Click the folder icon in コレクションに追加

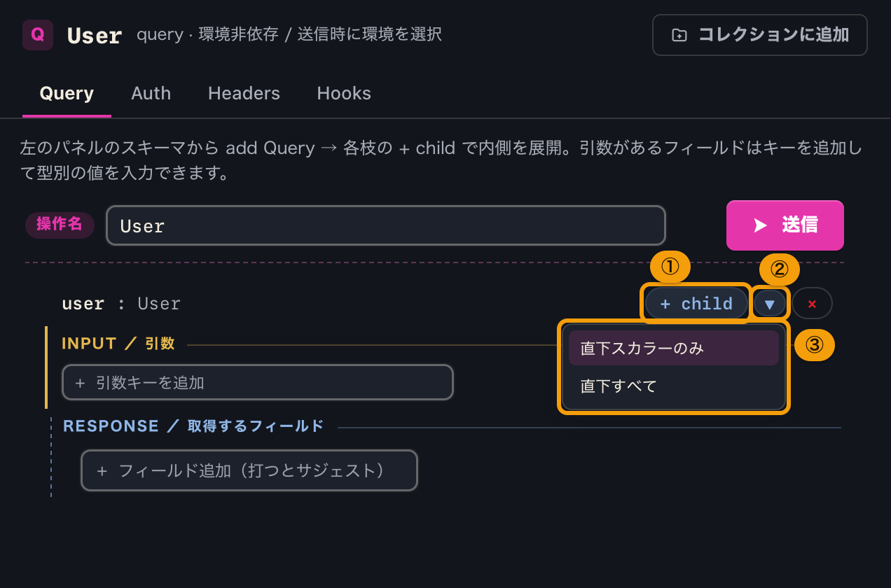(x=679, y=35)
